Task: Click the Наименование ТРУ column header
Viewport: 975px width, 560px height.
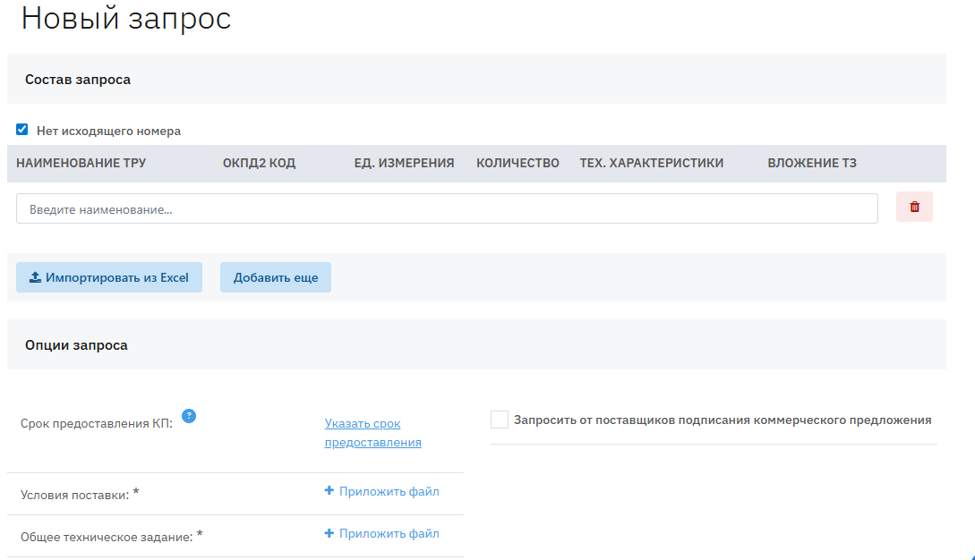Action: [81, 163]
